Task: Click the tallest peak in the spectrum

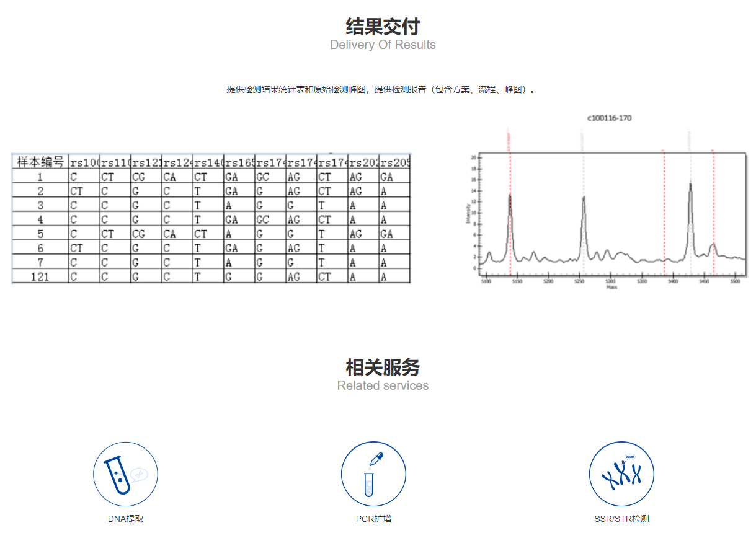Action: [690, 185]
